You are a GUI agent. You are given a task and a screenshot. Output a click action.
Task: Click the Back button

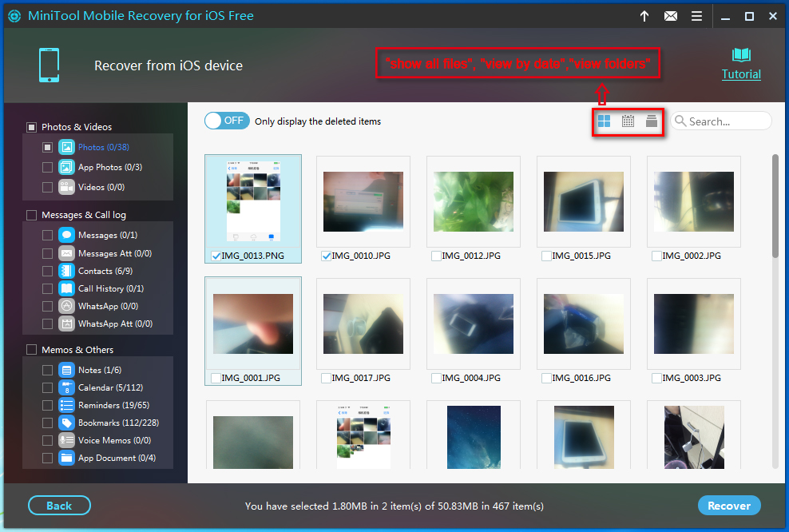[59, 506]
